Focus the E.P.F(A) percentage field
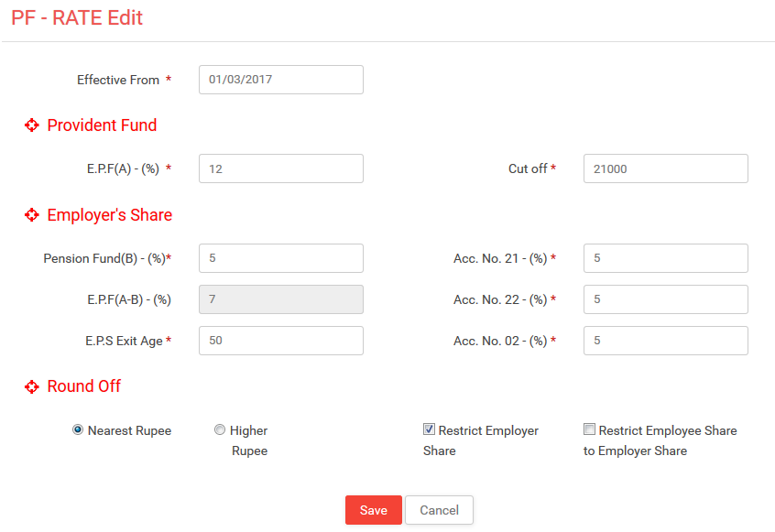This screenshot has width=775, height=532. [281, 168]
